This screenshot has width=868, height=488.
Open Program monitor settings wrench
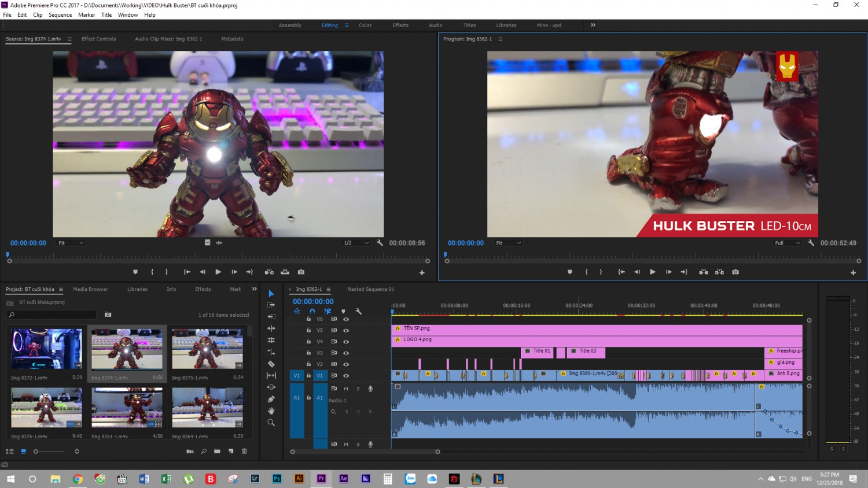[x=811, y=243]
